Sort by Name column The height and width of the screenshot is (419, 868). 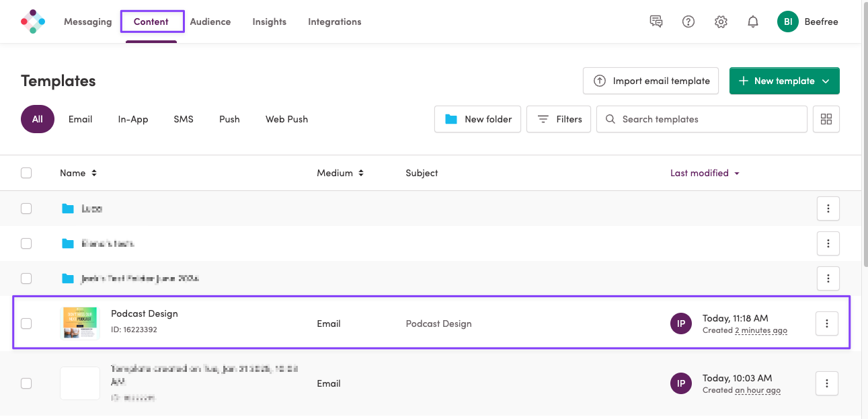click(78, 173)
